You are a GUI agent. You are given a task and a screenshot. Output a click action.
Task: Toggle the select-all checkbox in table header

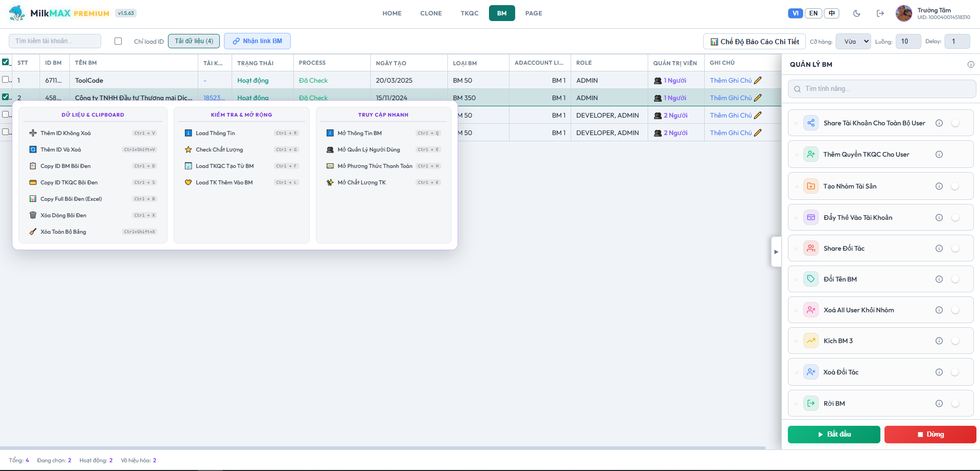click(x=6, y=62)
